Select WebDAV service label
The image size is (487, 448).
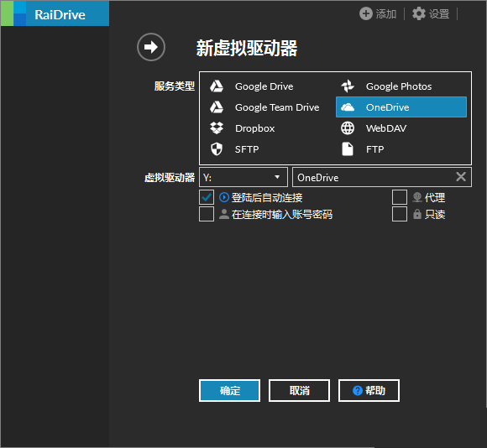click(386, 128)
